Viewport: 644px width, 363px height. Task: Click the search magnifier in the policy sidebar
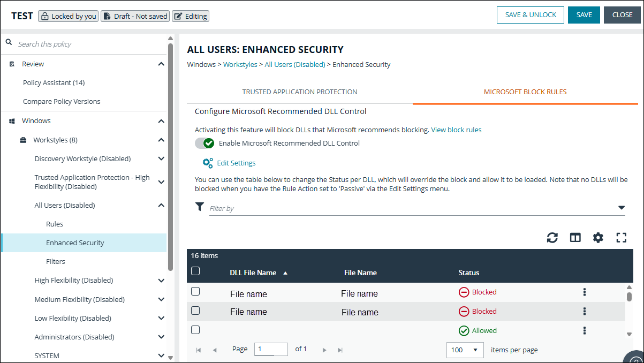point(9,41)
